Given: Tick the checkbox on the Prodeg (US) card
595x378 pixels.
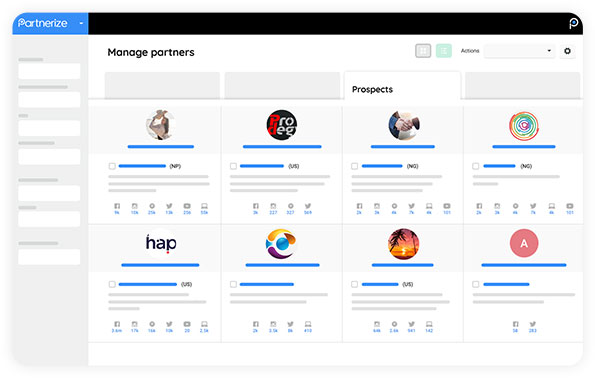Looking at the screenshot, I should point(233,166).
